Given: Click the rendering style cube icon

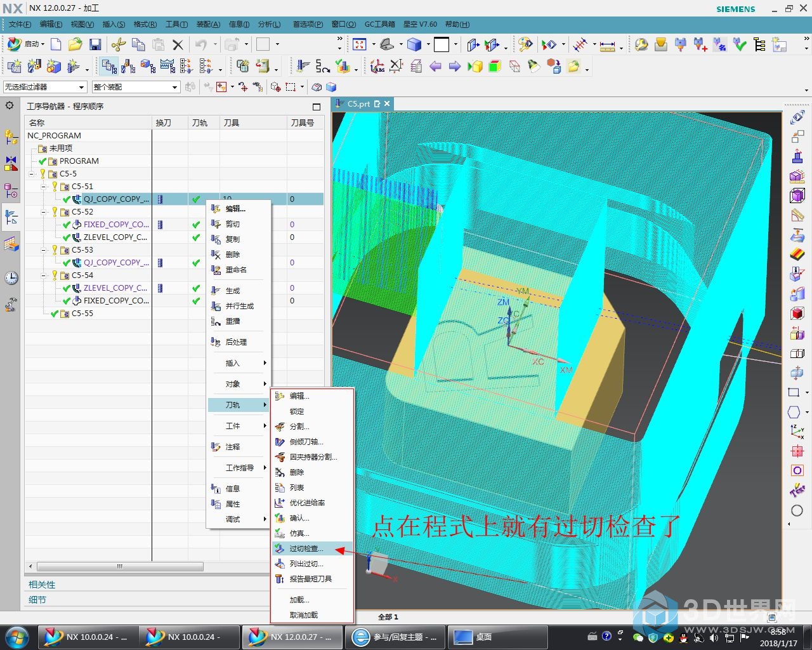Looking at the screenshot, I should click(x=414, y=44).
